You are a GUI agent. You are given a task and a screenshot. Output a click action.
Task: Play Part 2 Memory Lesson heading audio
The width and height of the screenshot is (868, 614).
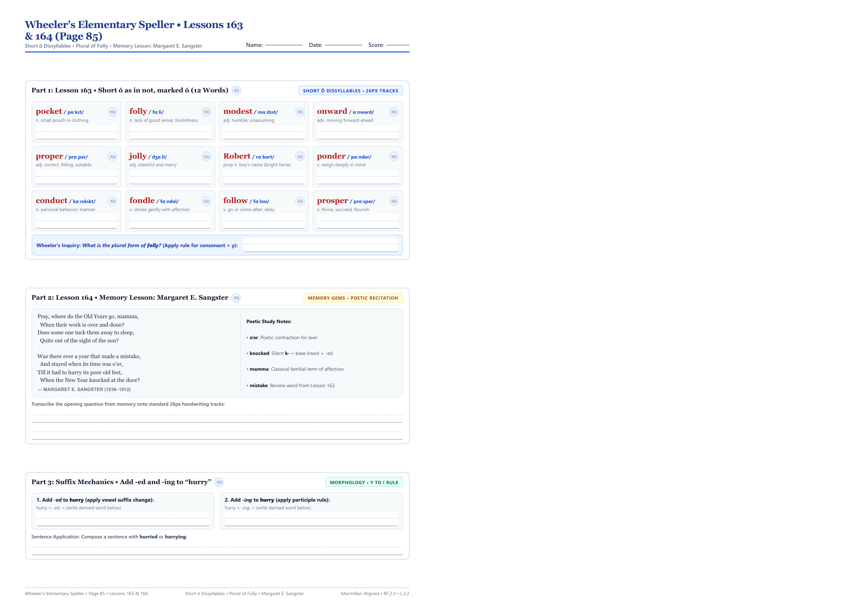click(236, 298)
